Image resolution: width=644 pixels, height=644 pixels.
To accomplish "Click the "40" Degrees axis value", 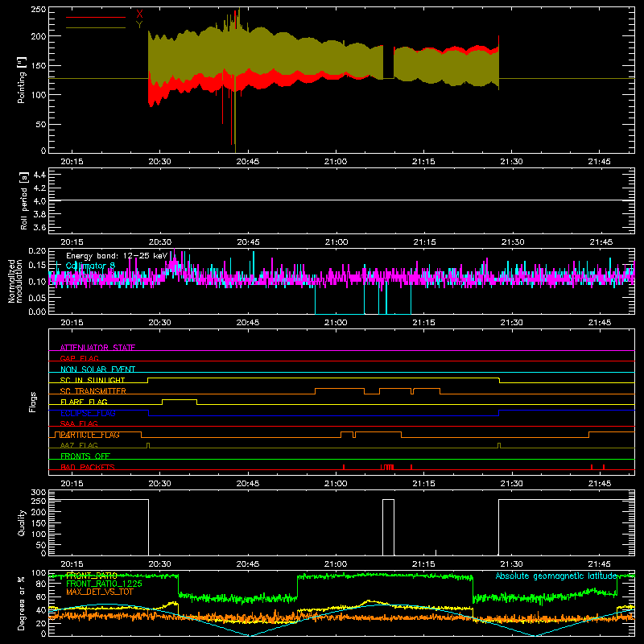I will [x=41, y=610].
